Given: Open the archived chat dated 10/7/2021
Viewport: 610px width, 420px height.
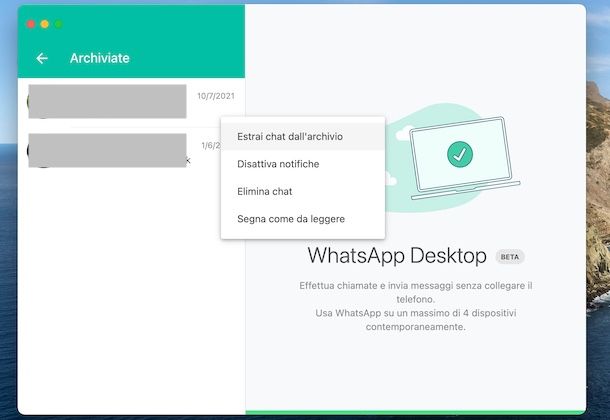Looking at the screenshot, I should pos(131,102).
